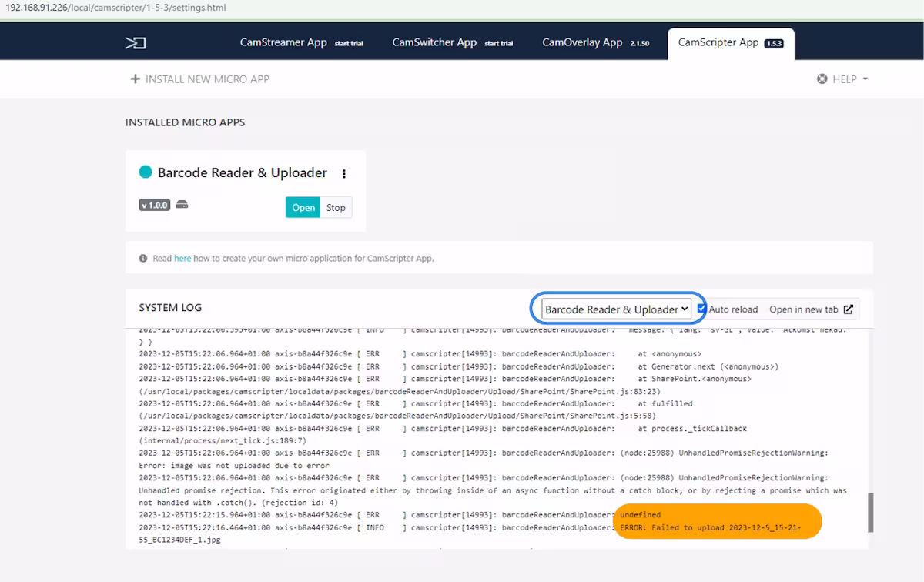The width and height of the screenshot is (924, 582).
Task: Click the v 1.0.0 version badge
Action: 155,206
